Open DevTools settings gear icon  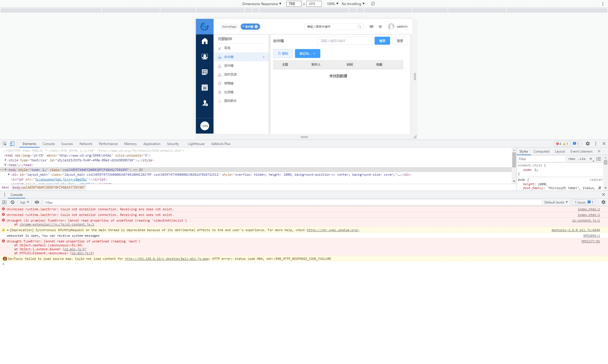click(587, 144)
